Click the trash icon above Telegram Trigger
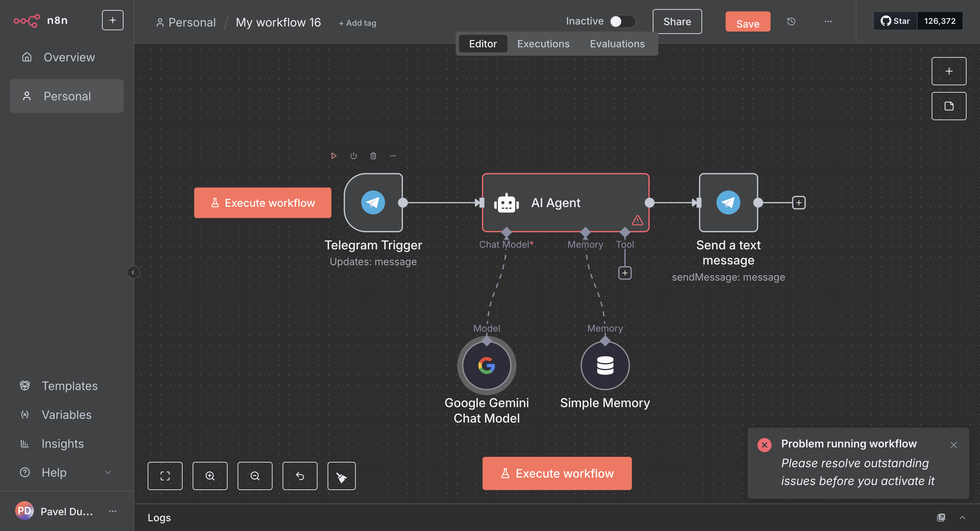The height and width of the screenshot is (531, 980). (373, 155)
